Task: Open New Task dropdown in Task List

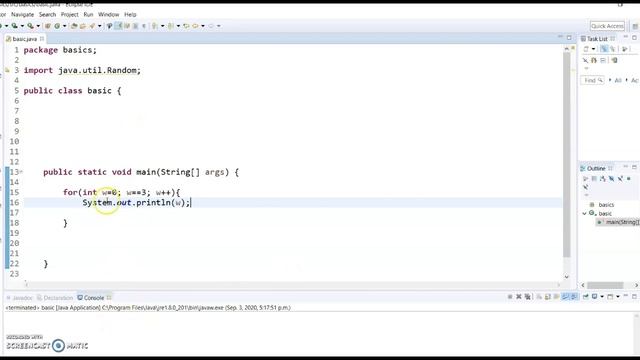Action: point(593,49)
